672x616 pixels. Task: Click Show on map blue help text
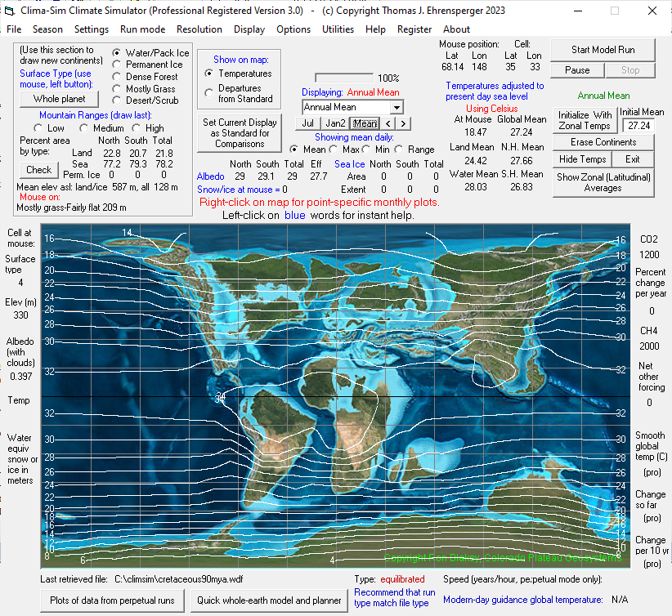[241, 60]
